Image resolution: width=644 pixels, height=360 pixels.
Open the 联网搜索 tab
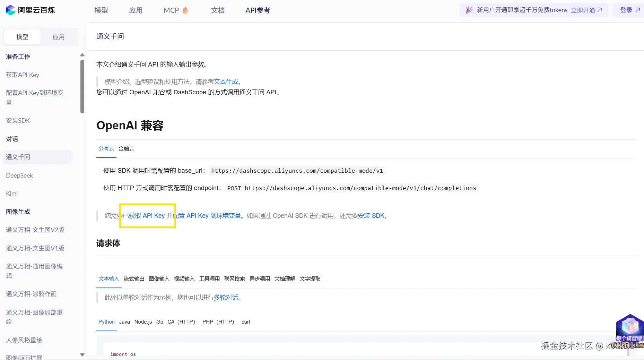coord(234,279)
